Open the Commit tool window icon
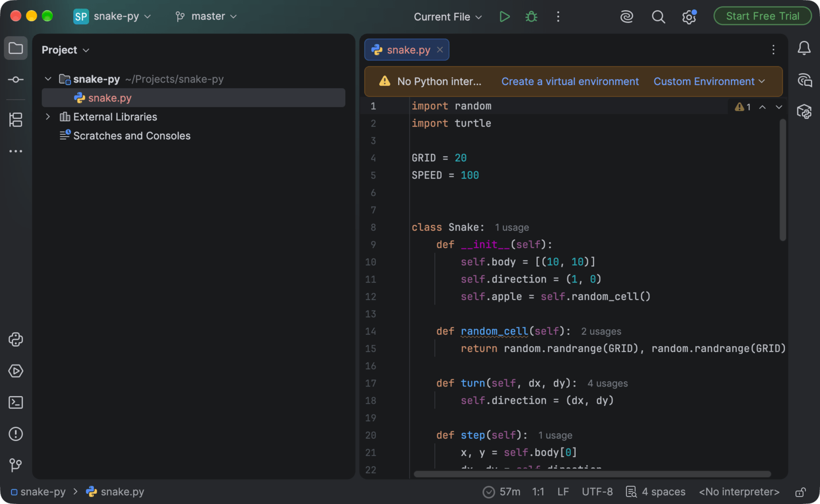Screen dimensions: 820x504 pyautogui.click(x=16, y=80)
